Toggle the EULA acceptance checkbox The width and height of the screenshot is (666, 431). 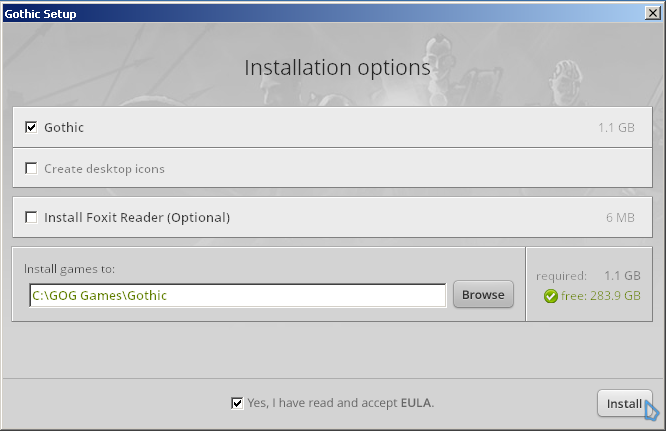coord(237,403)
